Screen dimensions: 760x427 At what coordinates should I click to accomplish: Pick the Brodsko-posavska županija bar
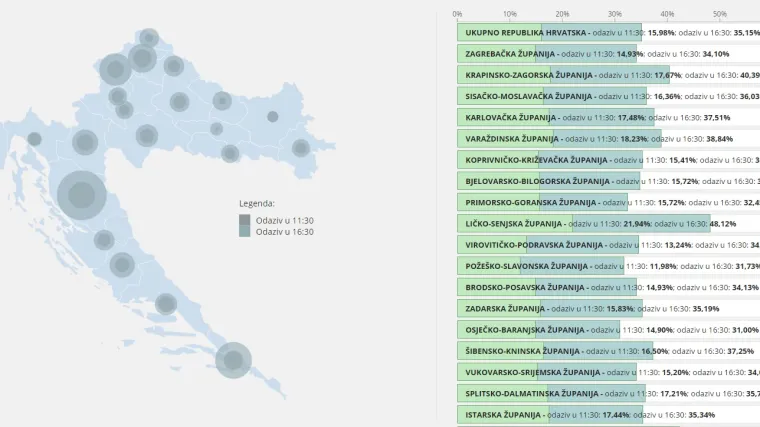[x=547, y=287]
